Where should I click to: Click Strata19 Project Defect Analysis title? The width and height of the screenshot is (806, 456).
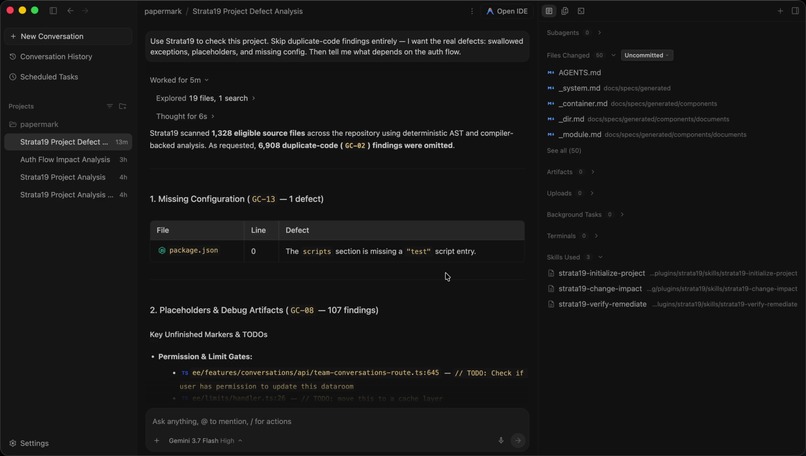[x=247, y=11]
